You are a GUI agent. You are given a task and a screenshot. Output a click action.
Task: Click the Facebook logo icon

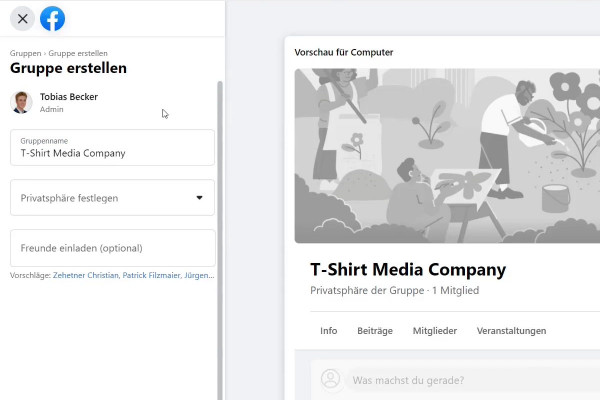(x=52, y=18)
